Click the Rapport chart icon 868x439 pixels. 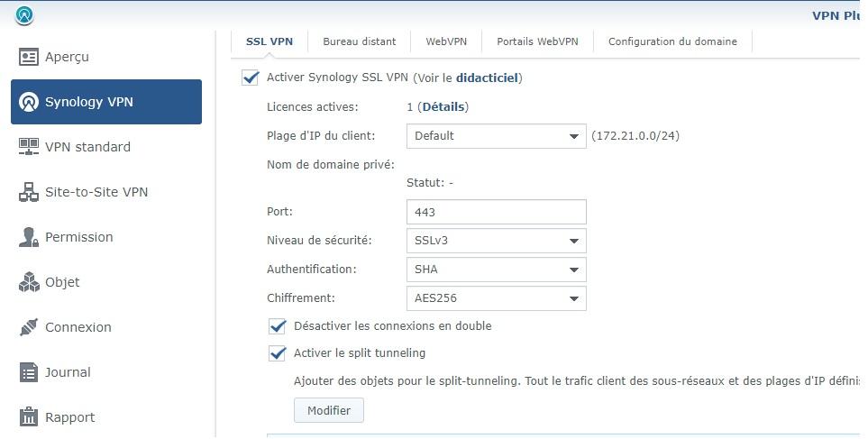pos(29,417)
